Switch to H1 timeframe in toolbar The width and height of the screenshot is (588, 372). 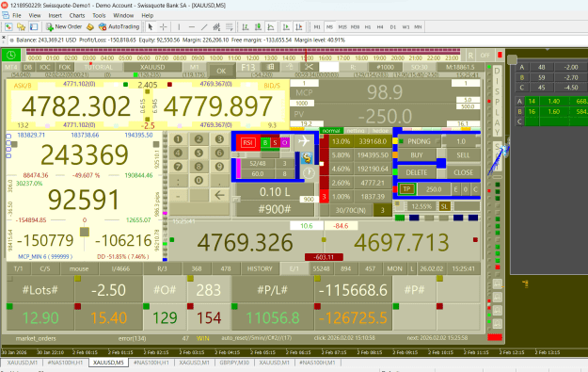coord(368,27)
